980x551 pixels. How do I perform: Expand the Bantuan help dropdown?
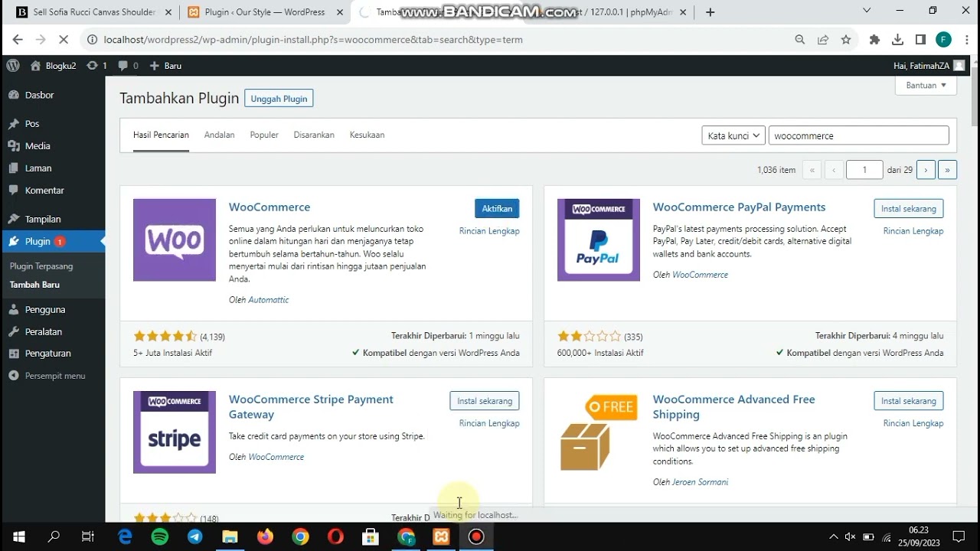pos(926,85)
